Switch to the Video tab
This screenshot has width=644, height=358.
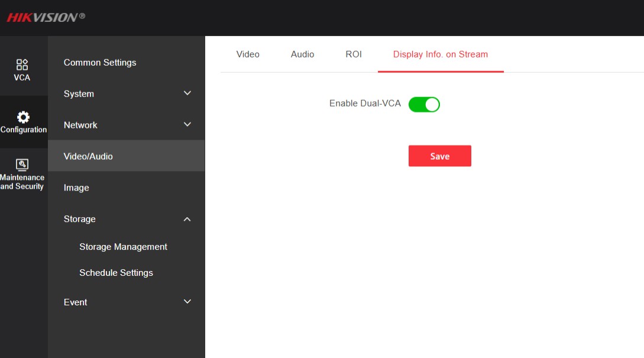(x=248, y=54)
